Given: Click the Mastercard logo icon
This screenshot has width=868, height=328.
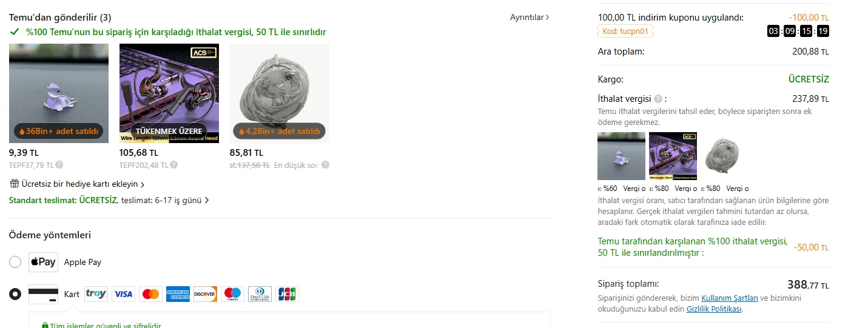Looking at the screenshot, I should pyautogui.click(x=150, y=294).
